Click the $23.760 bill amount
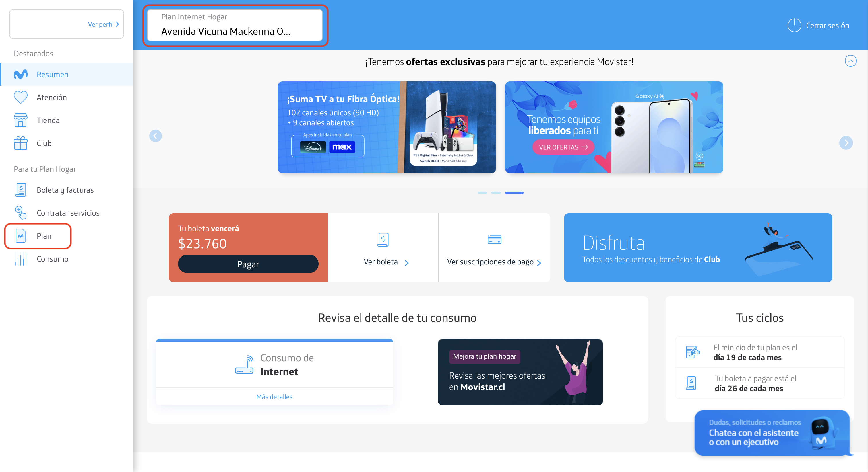This screenshot has height=472, width=868. (202, 243)
